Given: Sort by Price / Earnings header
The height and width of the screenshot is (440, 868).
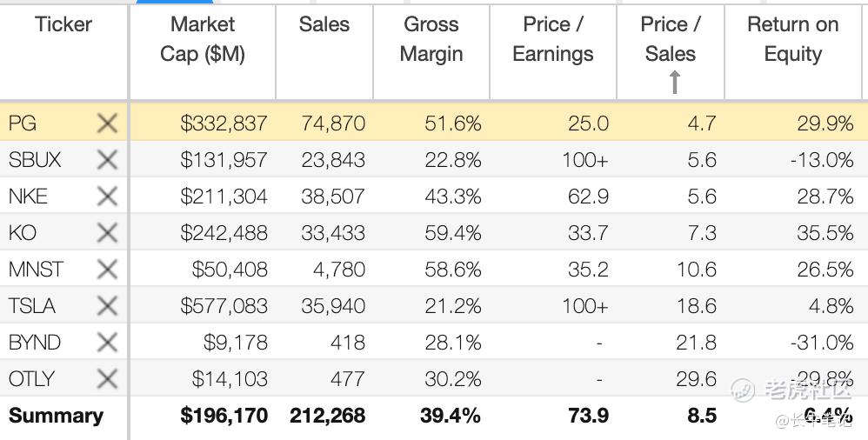Looking at the screenshot, I should [553, 39].
